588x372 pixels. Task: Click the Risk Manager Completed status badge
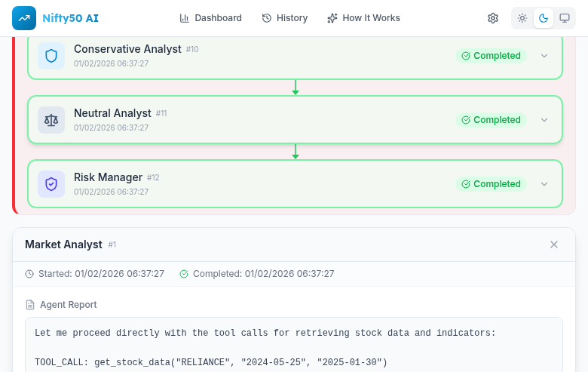click(x=491, y=184)
